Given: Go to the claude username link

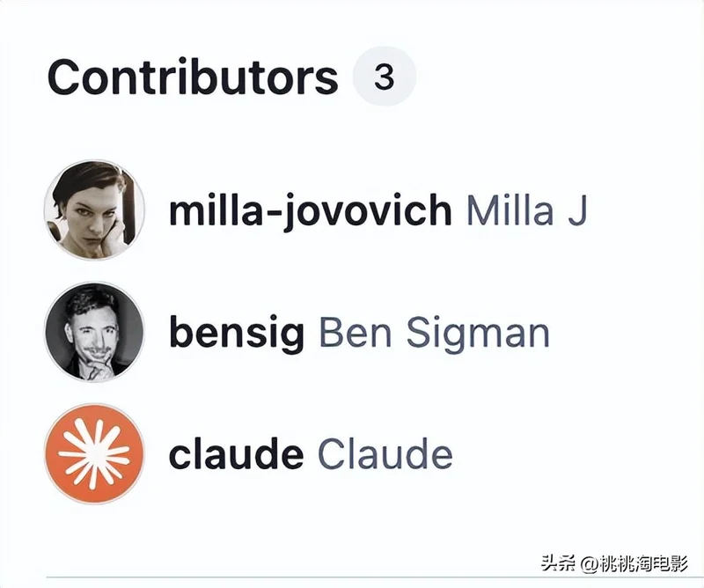Looking at the screenshot, I should tap(236, 455).
